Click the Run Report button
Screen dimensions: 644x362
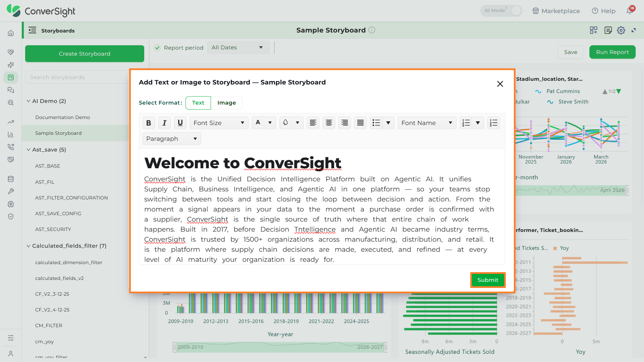click(612, 52)
